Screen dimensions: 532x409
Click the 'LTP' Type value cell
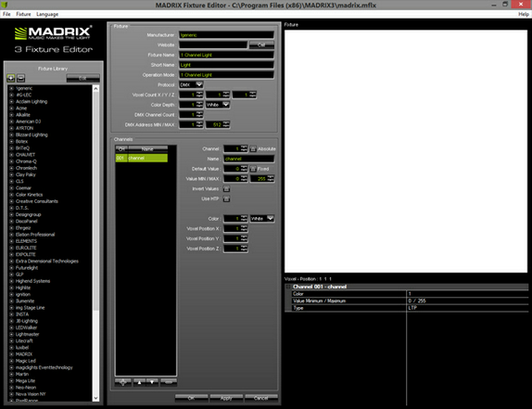pyautogui.click(x=467, y=308)
